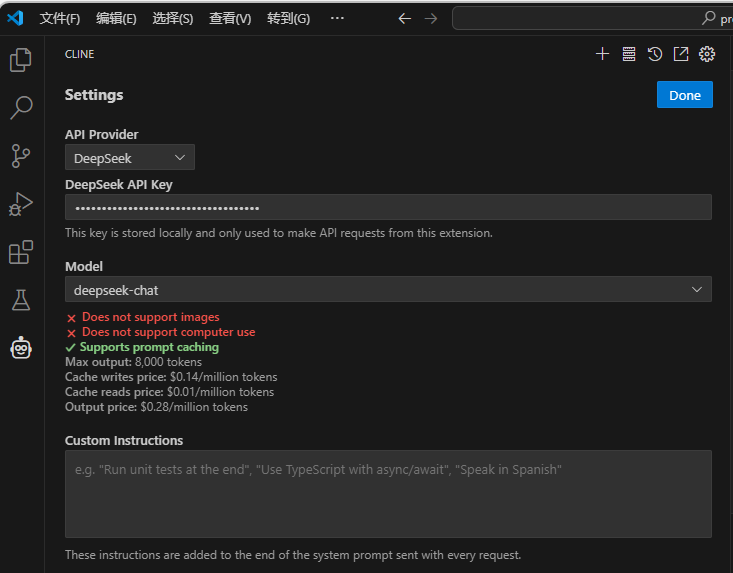Click 'Cache reads price' line
The image size is (733, 573).
point(170,392)
